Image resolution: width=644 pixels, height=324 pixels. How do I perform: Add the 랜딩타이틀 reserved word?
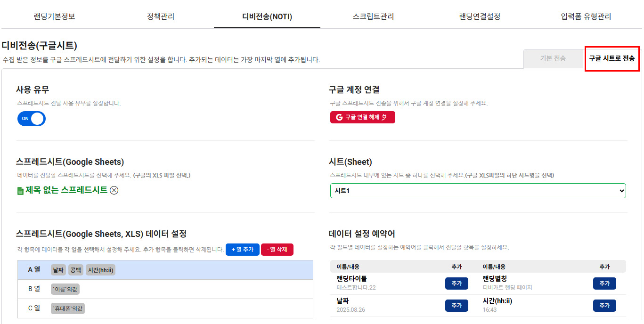click(x=457, y=283)
